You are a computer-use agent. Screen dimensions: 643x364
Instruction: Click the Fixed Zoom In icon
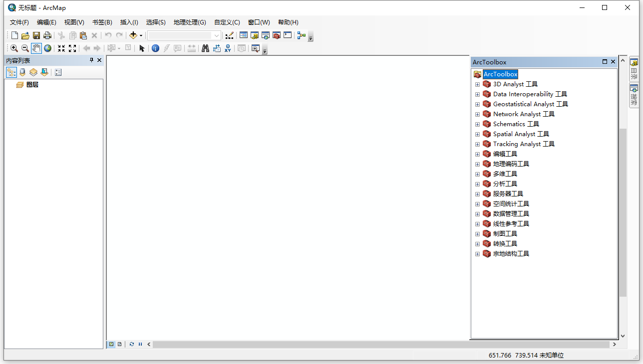[61, 48]
